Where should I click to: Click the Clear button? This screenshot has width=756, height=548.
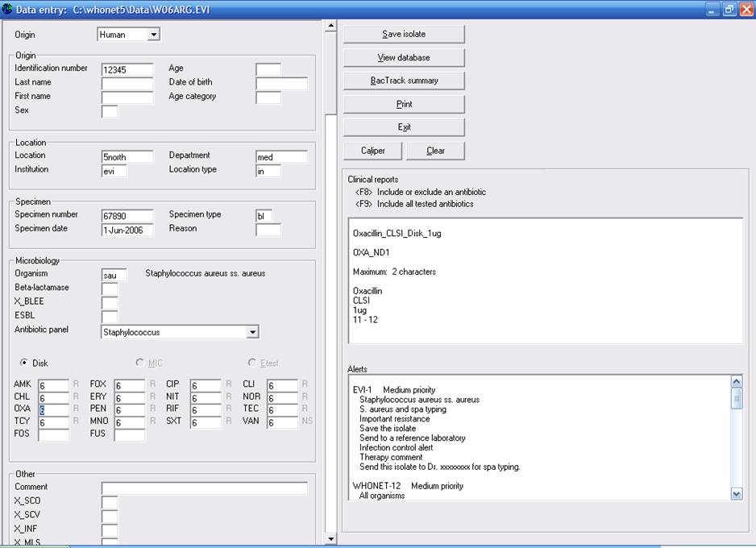tap(435, 151)
